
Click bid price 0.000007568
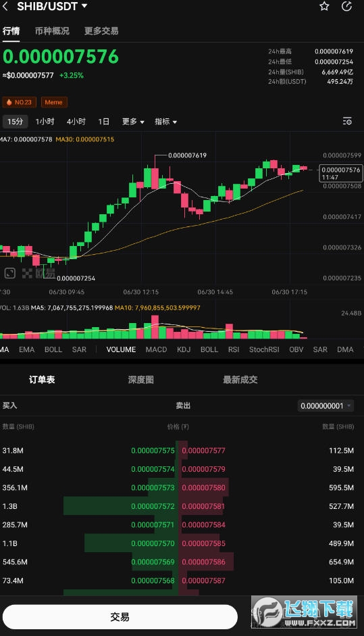153,581
